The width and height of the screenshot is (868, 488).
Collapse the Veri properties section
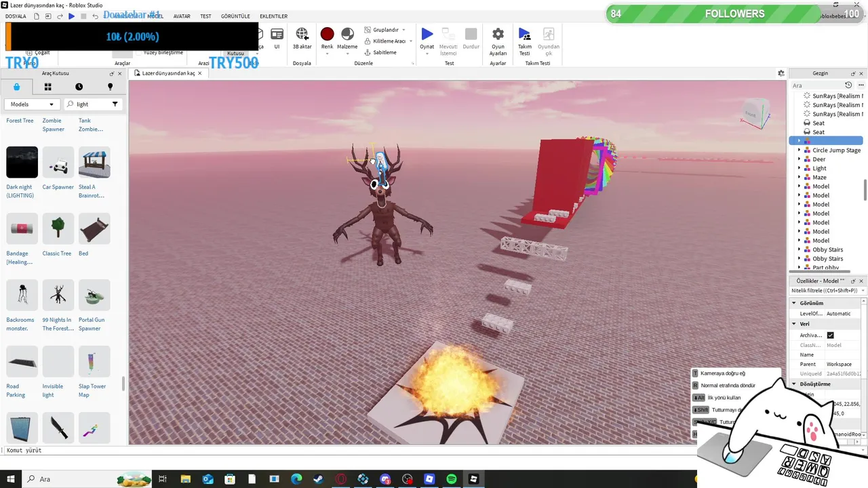pyautogui.click(x=794, y=324)
